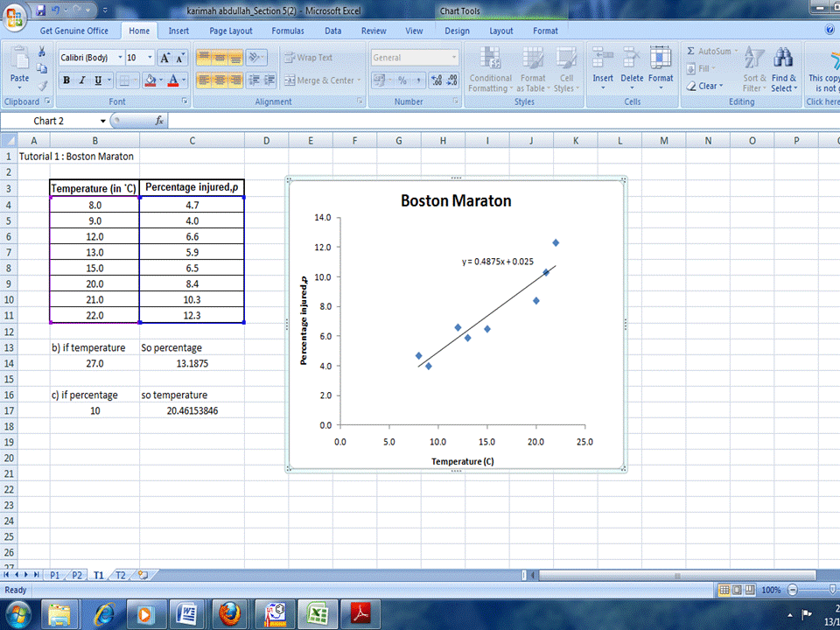This screenshot has width=840, height=630.
Task: Open Conditional Formatting
Action: [x=490, y=70]
